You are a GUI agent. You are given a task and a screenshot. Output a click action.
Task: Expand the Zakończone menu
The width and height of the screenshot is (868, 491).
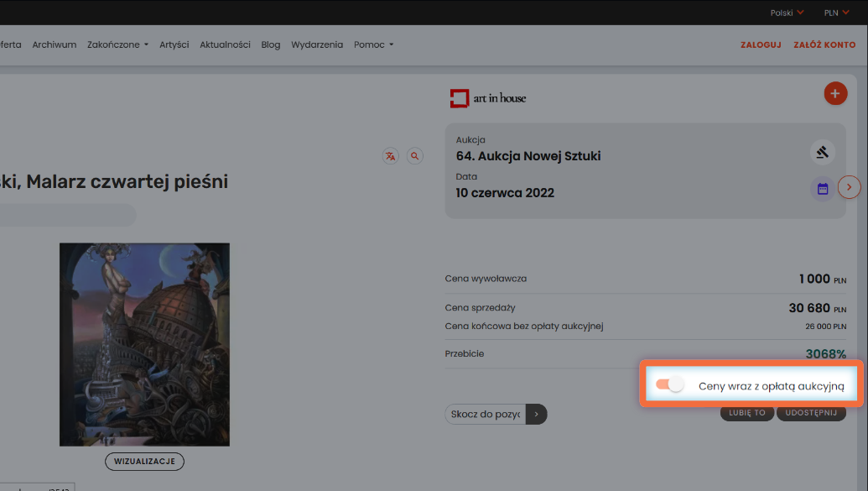click(117, 44)
